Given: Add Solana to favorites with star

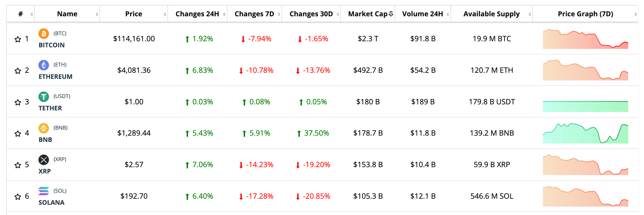Looking at the screenshot, I should (18, 197).
